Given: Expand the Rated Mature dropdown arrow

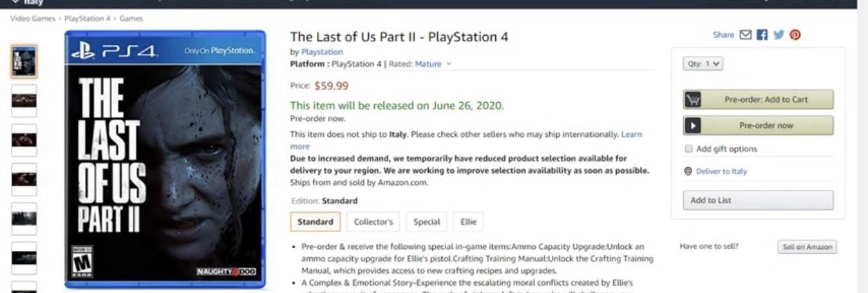Looking at the screenshot, I should coord(449,64).
